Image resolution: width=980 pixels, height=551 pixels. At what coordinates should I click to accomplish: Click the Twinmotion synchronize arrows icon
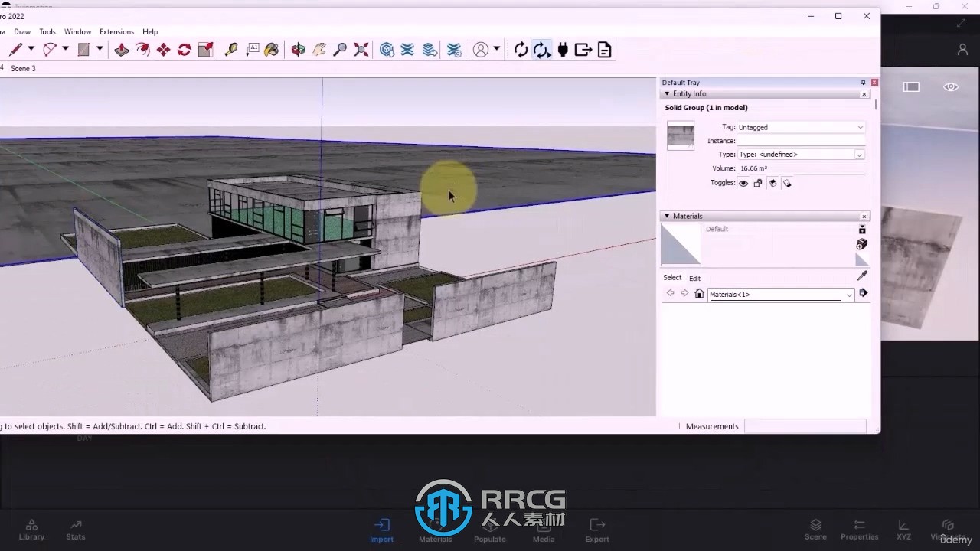521,50
